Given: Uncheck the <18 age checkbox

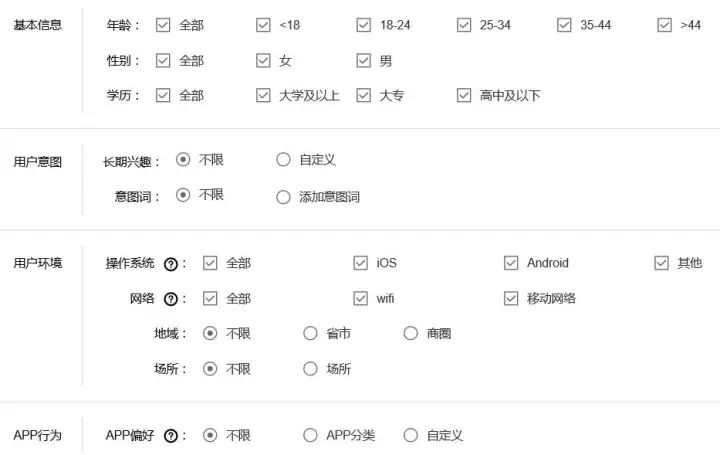Looking at the screenshot, I should [263, 25].
